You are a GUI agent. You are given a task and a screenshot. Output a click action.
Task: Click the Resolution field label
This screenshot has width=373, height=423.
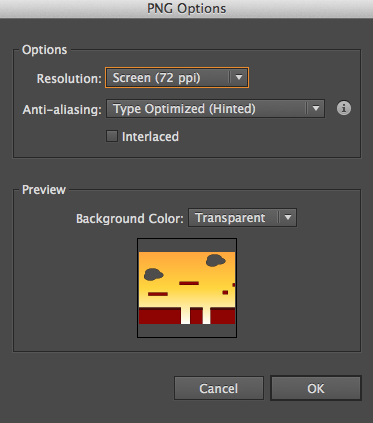coord(69,79)
